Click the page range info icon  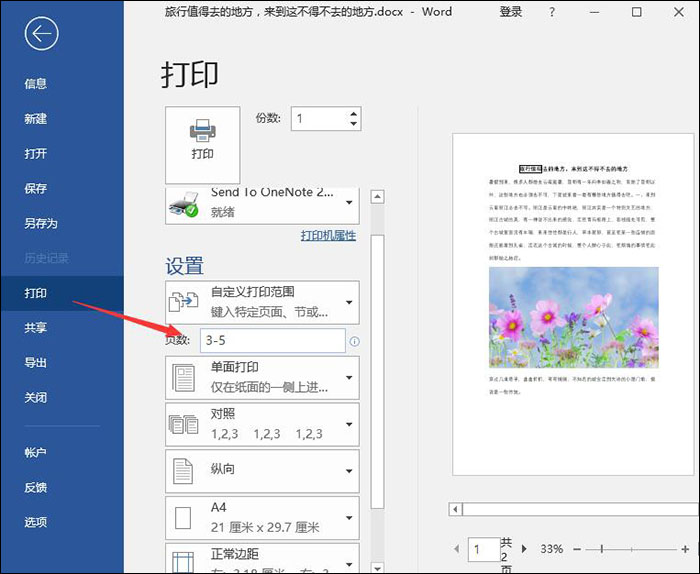point(354,341)
